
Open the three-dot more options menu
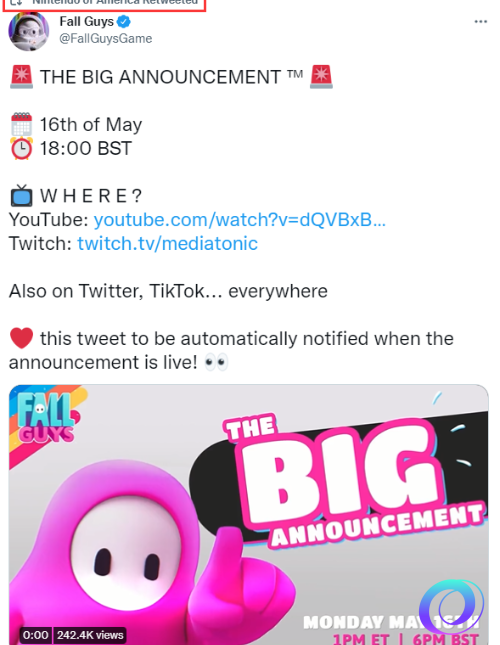point(480,21)
